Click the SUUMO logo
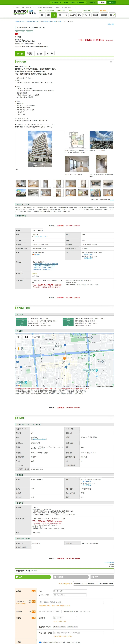This screenshot has width=129, height=644. click(21, 12)
